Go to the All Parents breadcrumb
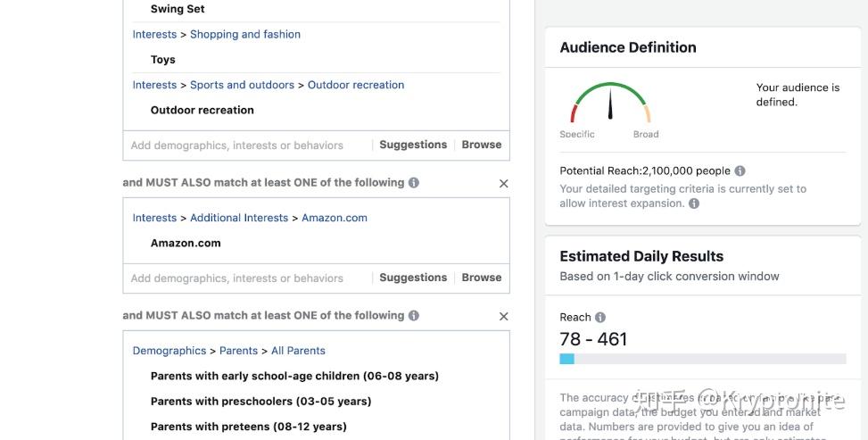The height and width of the screenshot is (440, 868). 298,351
